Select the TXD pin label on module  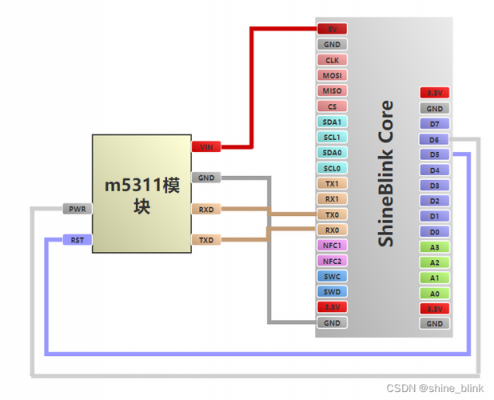point(206,240)
